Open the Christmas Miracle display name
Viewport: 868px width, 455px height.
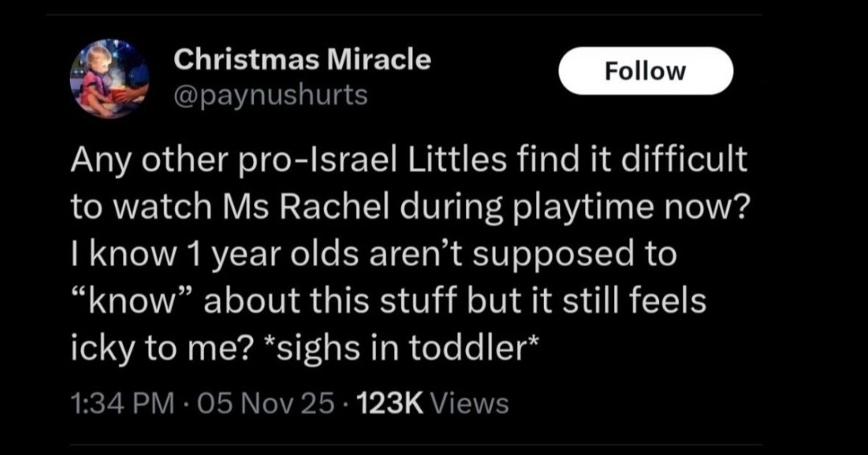pyautogui.click(x=302, y=59)
